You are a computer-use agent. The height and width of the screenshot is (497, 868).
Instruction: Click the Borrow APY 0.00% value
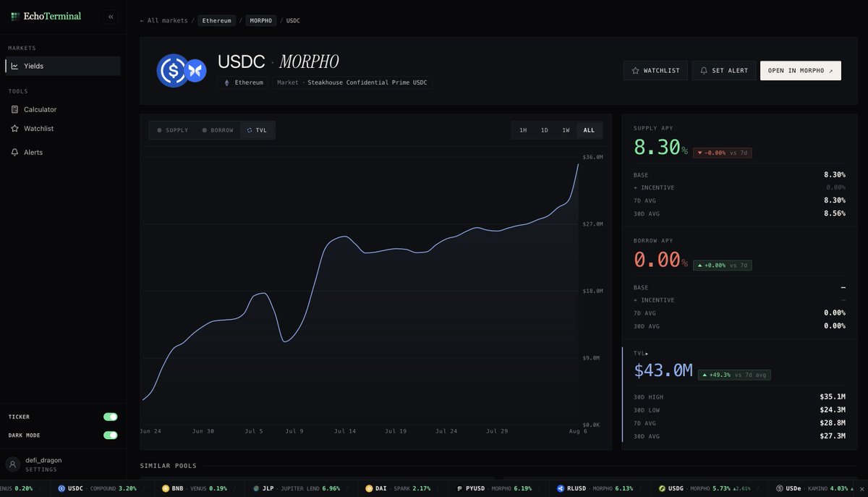pos(660,260)
